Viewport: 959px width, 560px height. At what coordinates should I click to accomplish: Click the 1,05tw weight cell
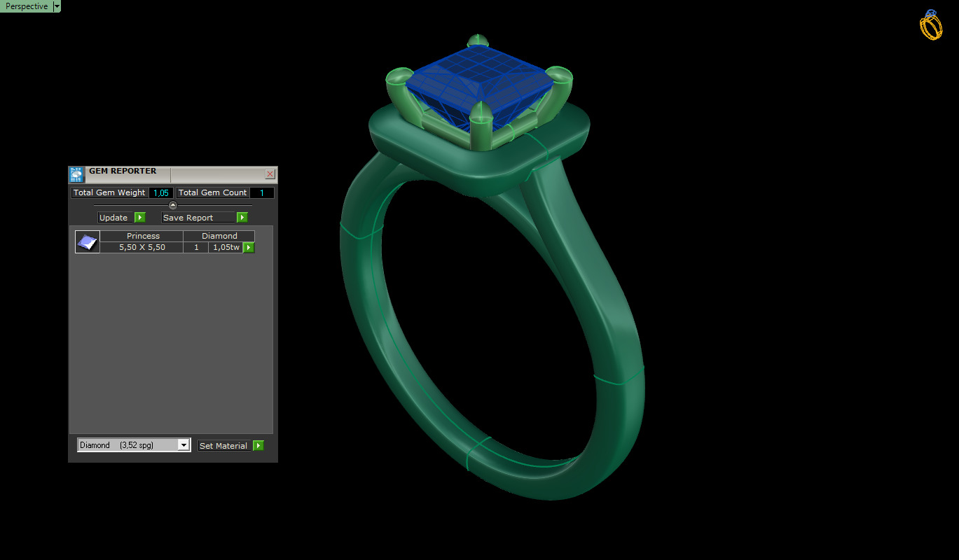click(x=226, y=247)
